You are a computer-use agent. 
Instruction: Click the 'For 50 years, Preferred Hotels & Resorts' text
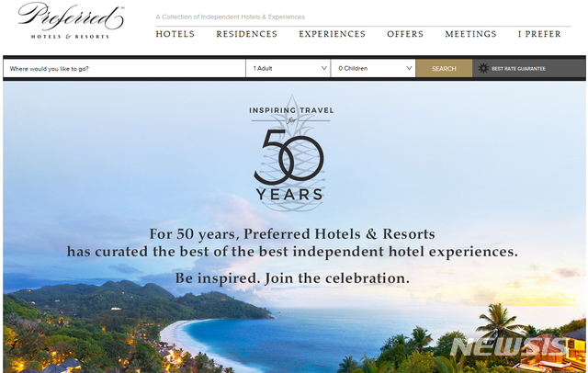[292, 234]
